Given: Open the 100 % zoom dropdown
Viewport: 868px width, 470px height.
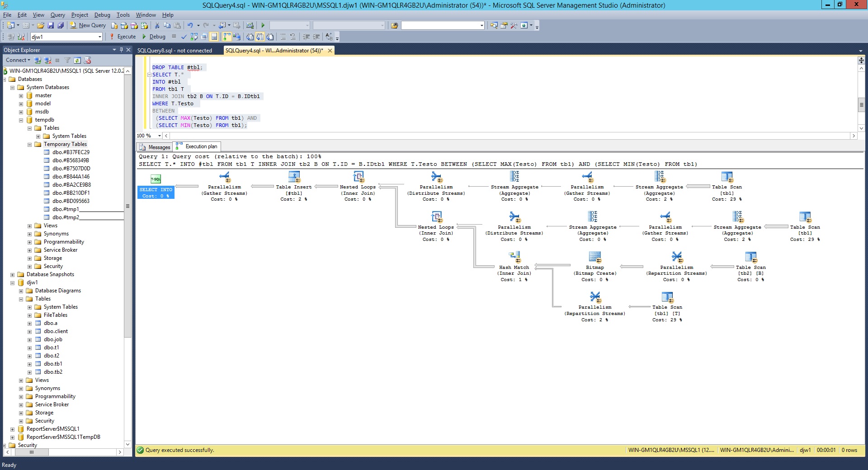Looking at the screenshot, I should [x=160, y=136].
